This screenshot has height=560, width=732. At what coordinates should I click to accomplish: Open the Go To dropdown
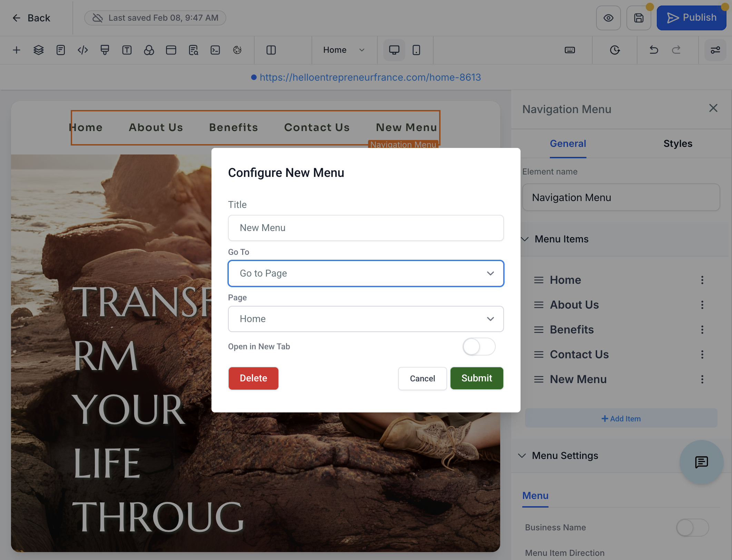tap(366, 273)
